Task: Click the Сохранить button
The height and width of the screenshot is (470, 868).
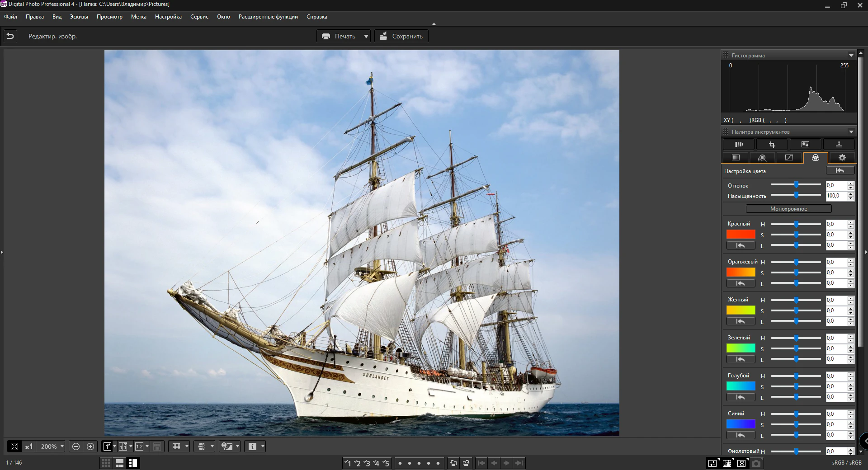Action: (x=401, y=36)
